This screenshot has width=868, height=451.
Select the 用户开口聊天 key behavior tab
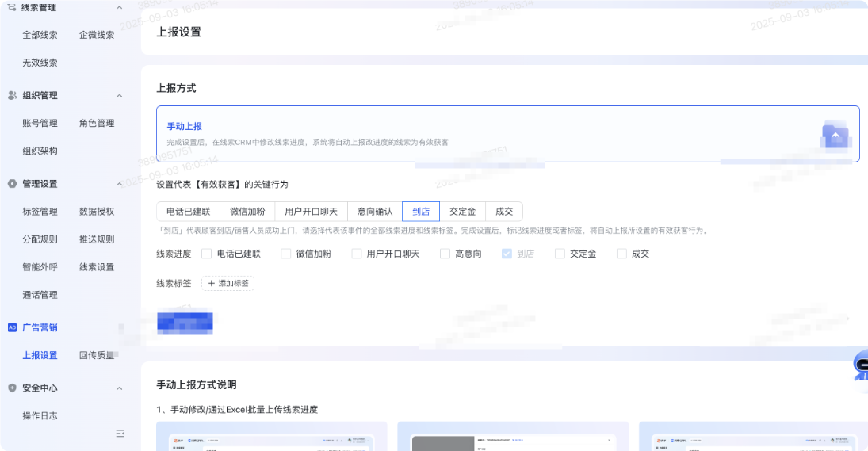click(x=311, y=212)
